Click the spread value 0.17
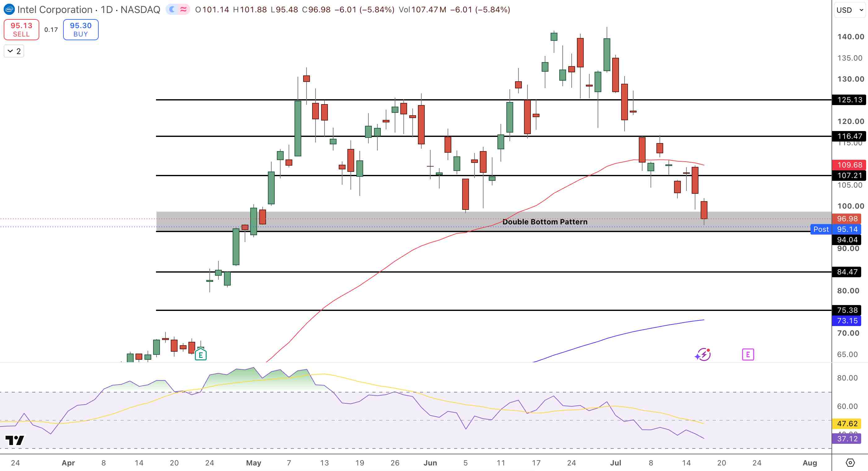The height and width of the screenshot is (471, 868). 51,30
